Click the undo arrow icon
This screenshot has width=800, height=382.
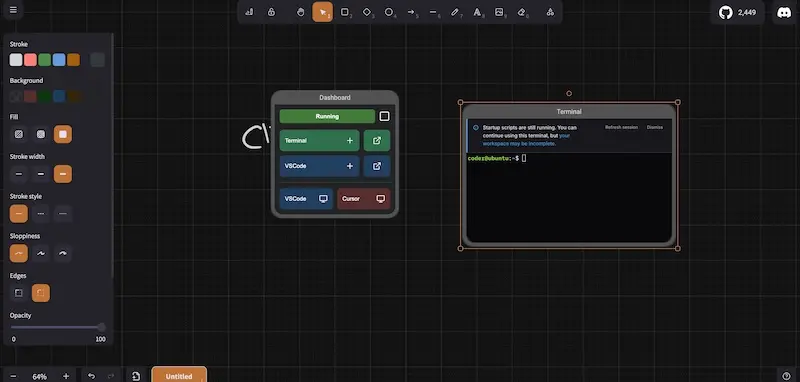(x=91, y=376)
